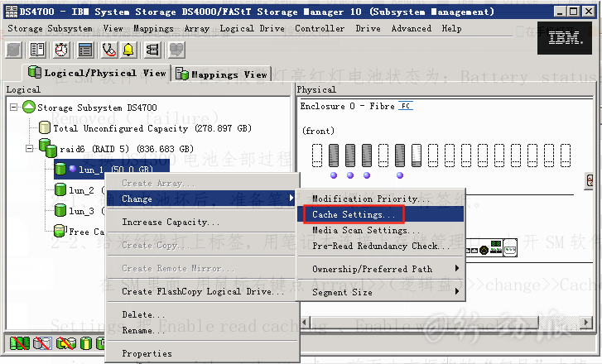Image resolution: width=602 pixels, height=364 pixels.
Task: Switch to the Mappings View tab
Action: [222, 74]
